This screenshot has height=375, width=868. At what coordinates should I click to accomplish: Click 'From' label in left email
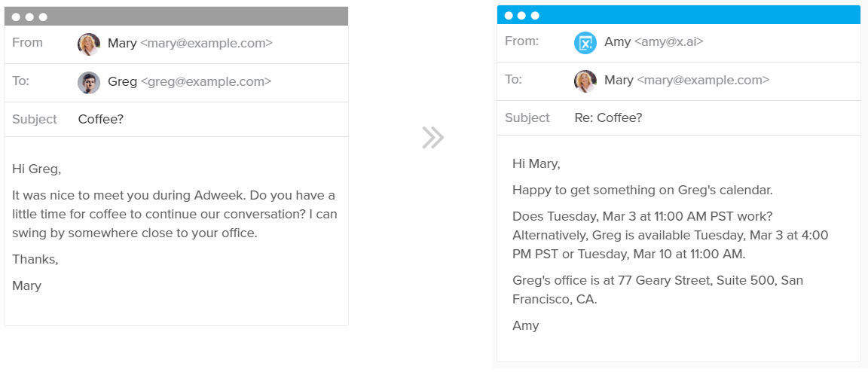click(x=27, y=43)
